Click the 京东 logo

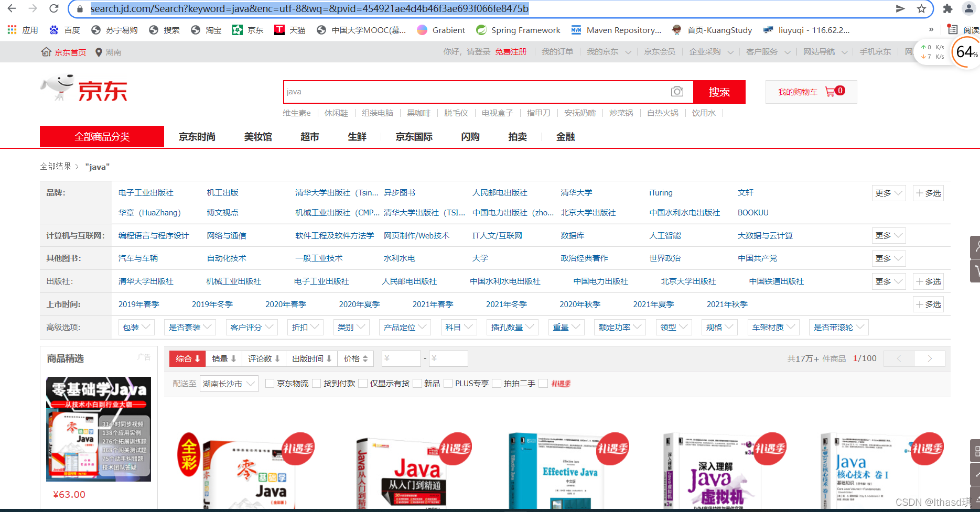[84, 89]
